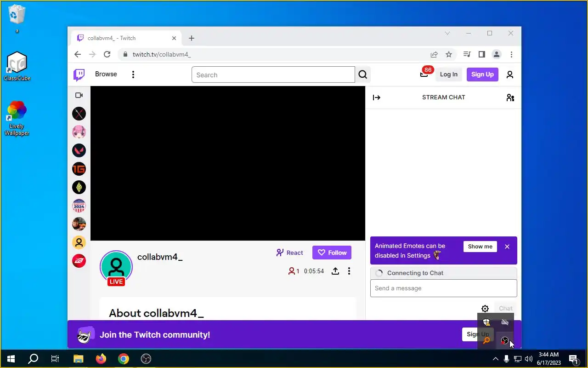Focus the Twitch Search field
Image resolution: width=588 pixels, height=368 pixels.
click(x=273, y=75)
